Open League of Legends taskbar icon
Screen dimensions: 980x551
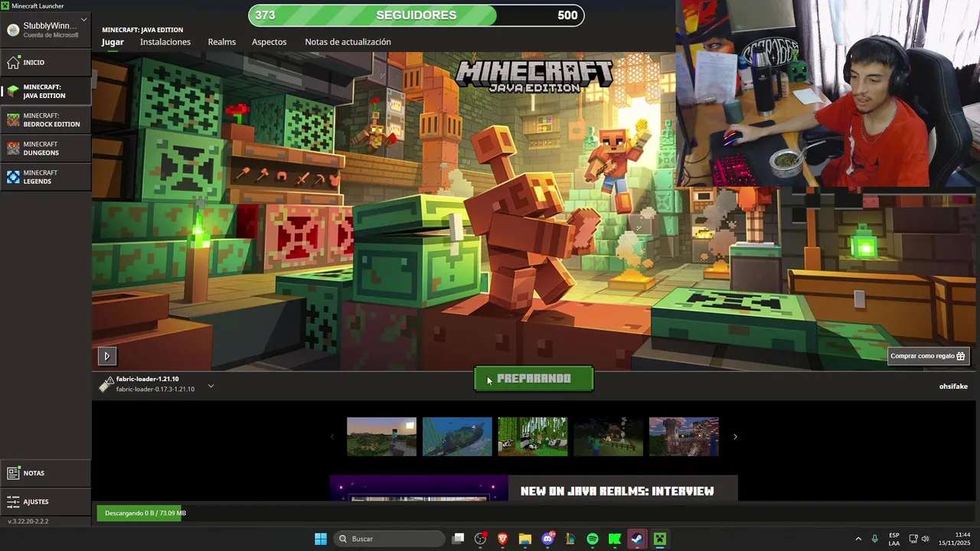[570, 539]
